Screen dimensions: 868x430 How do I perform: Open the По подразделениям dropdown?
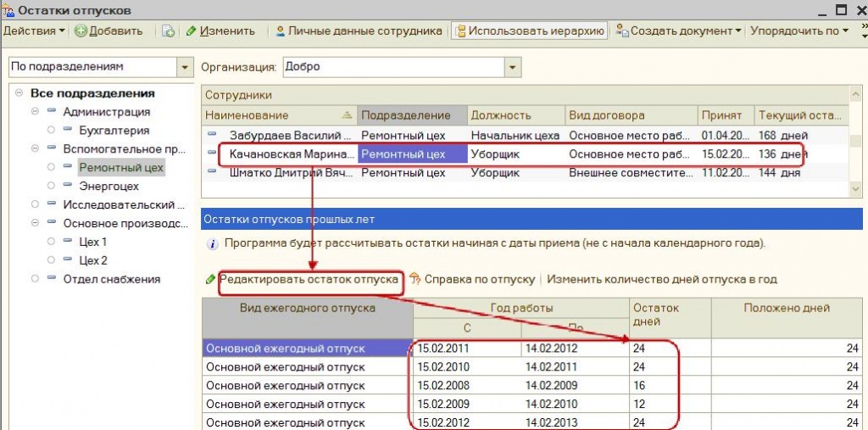point(185,66)
